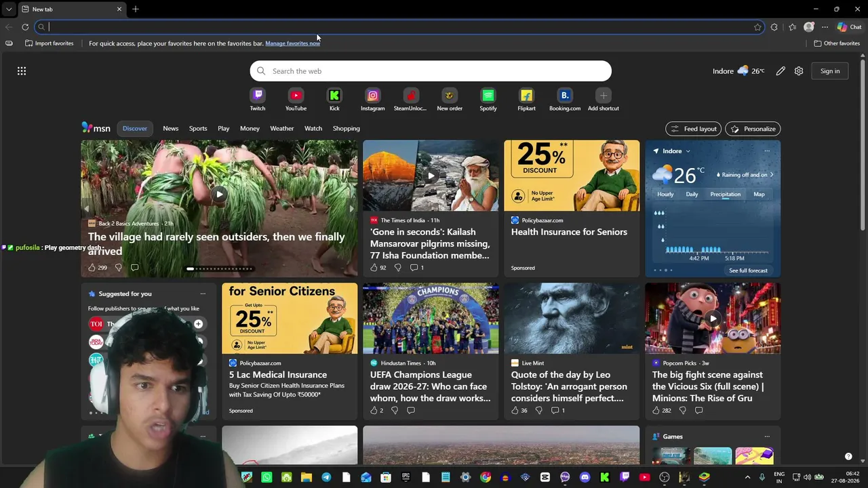Screen dimensions: 868x488
Task: Refresh the page with reload button
Action: [x=25, y=27]
